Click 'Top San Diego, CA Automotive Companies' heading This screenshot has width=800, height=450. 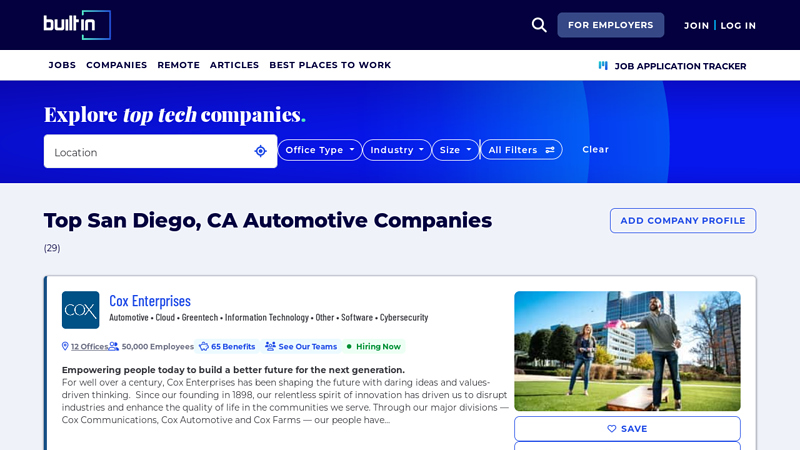pos(268,220)
